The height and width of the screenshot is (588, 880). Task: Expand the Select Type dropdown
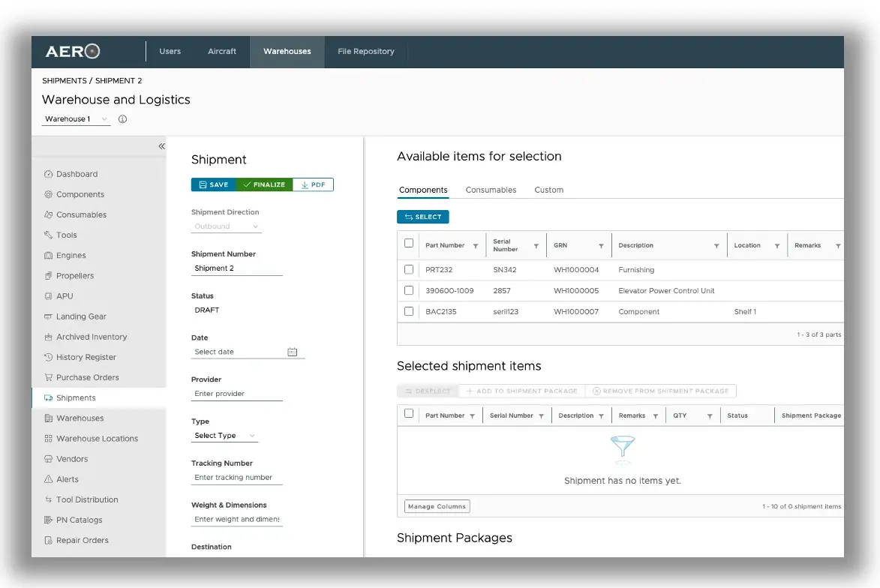click(x=225, y=436)
